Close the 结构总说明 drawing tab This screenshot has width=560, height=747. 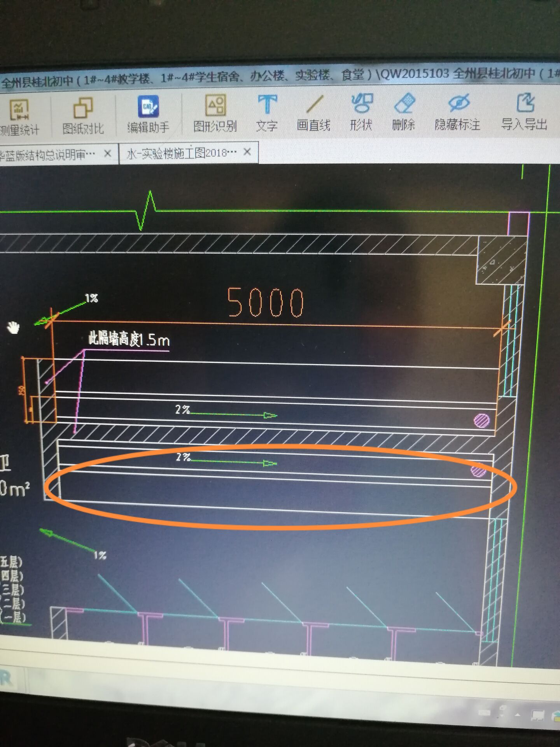(108, 154)
